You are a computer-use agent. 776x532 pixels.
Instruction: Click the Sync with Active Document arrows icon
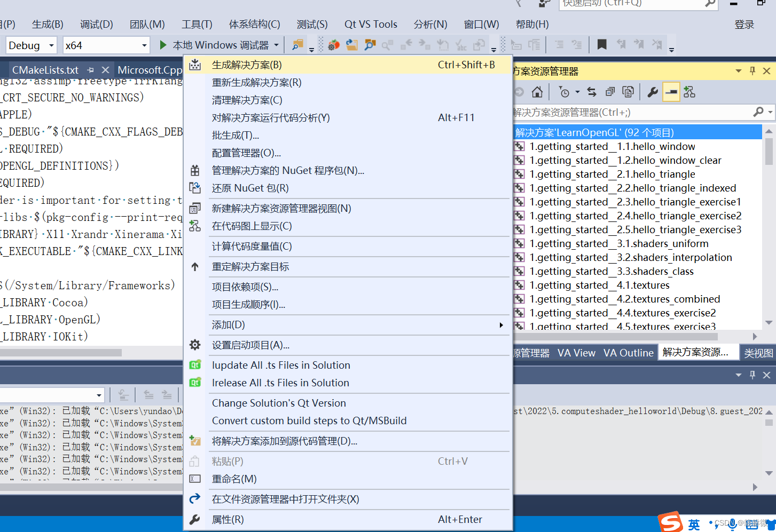point(592,92)
